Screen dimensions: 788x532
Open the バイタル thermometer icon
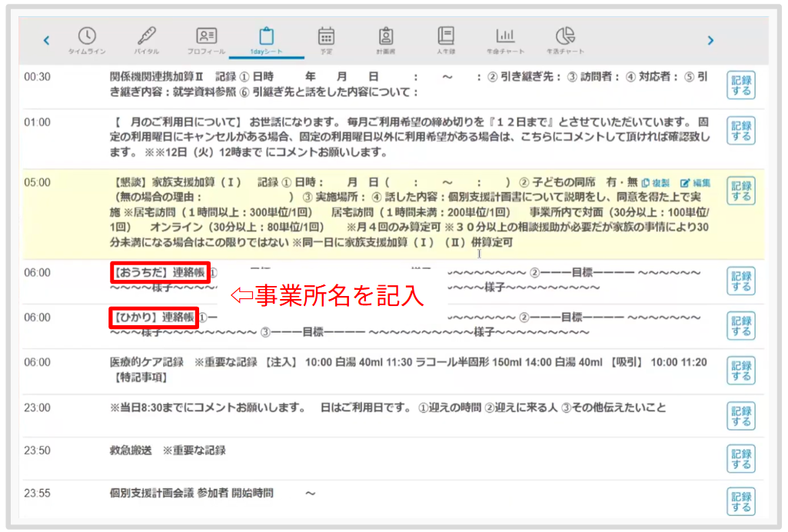[146, 39]
